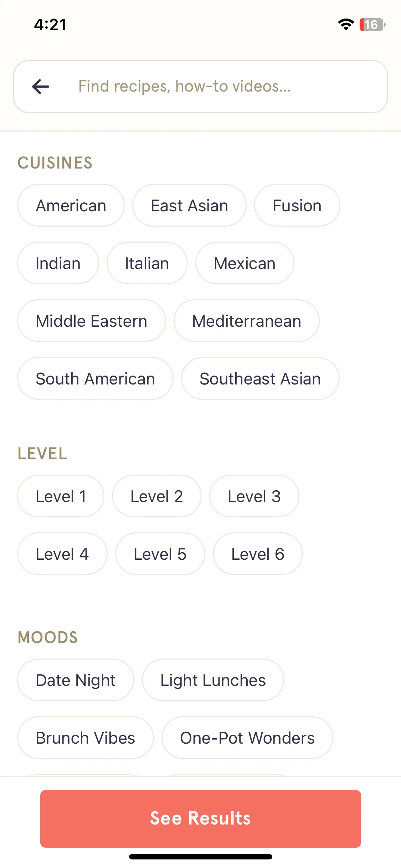401x868 pixels.
Task: Tap the See Results button
Action: pyautogui.click(x=201, y=819)
